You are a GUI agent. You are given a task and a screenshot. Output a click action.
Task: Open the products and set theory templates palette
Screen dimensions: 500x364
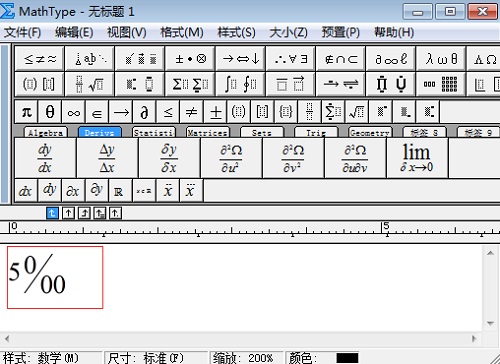tap(391, 84)
